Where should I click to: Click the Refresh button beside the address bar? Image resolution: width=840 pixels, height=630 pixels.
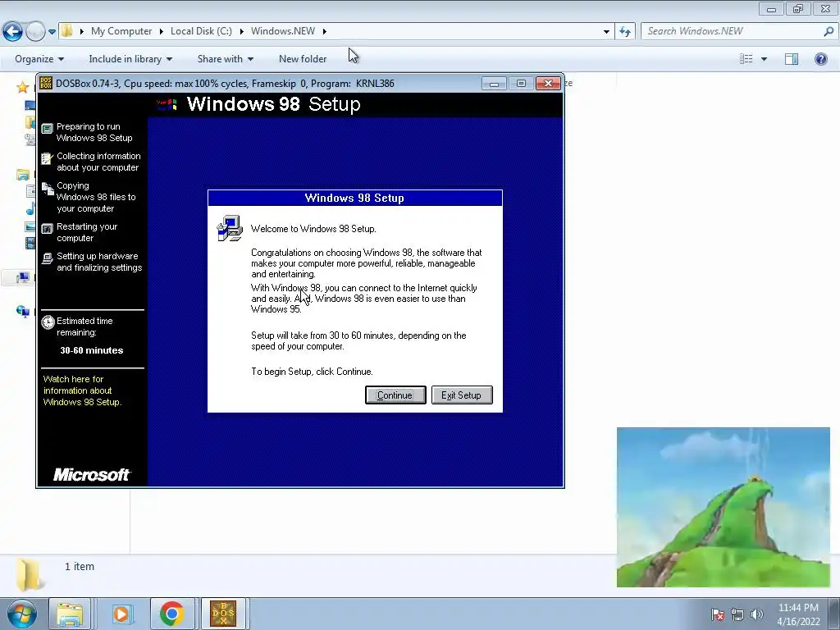point(624,32)
